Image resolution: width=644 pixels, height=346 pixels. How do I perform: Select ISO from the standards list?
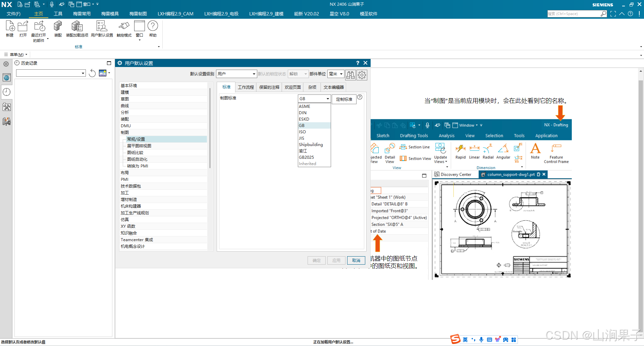(314, 132)
